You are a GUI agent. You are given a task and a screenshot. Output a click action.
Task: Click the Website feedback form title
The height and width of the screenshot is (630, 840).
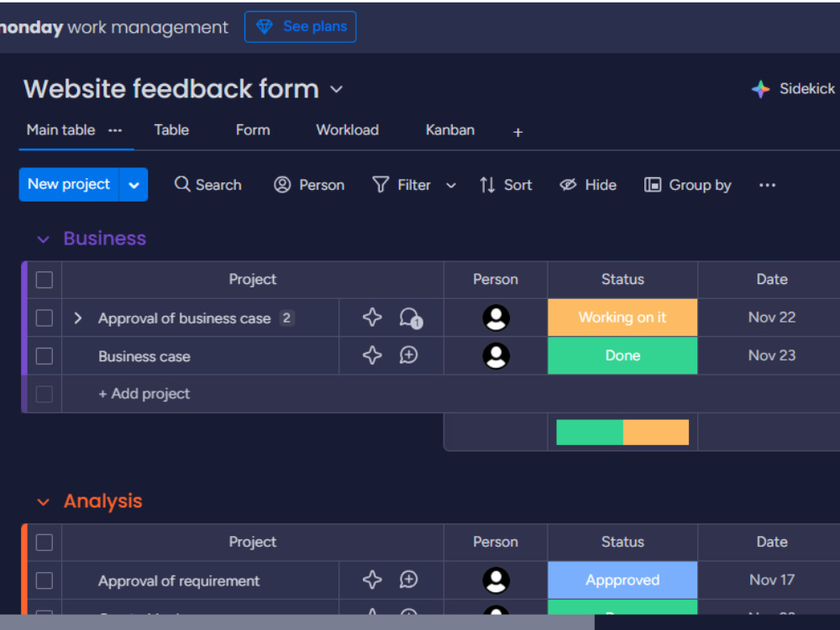point(171,88)
